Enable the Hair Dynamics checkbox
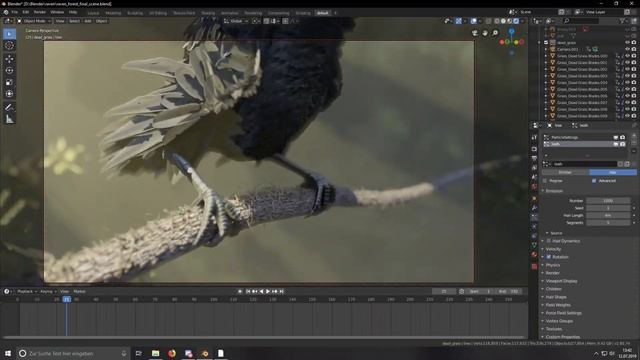This screenshot has height=360, width=640. tap(549, 241)
